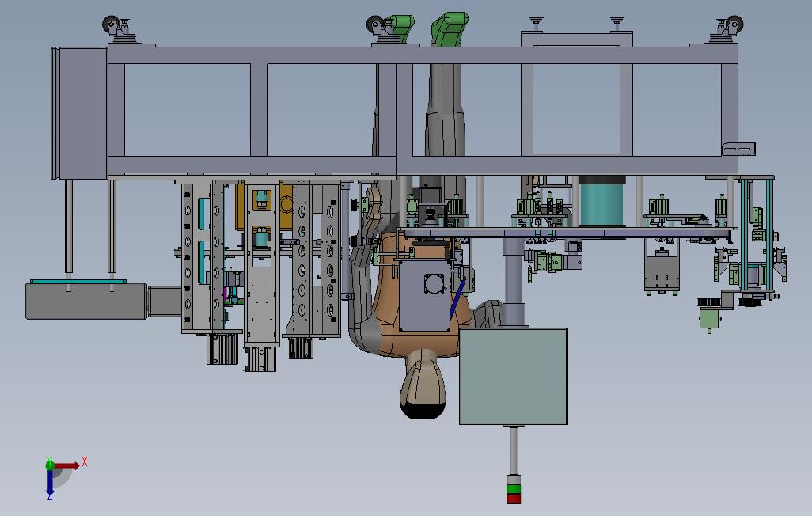Select the caster wheel at frame's top-left corner
The height and width of the screenshot is (516, 812).
(x=110, y=25)
